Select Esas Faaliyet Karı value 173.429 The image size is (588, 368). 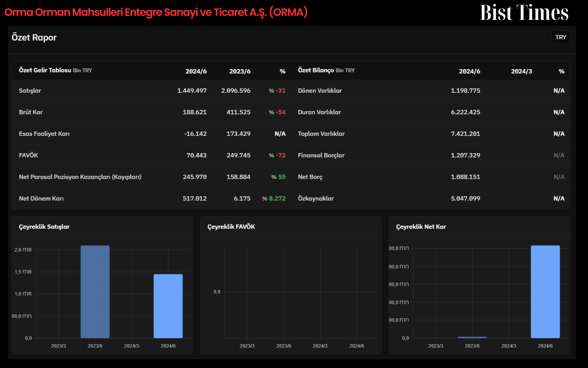(x=238, y=134)
